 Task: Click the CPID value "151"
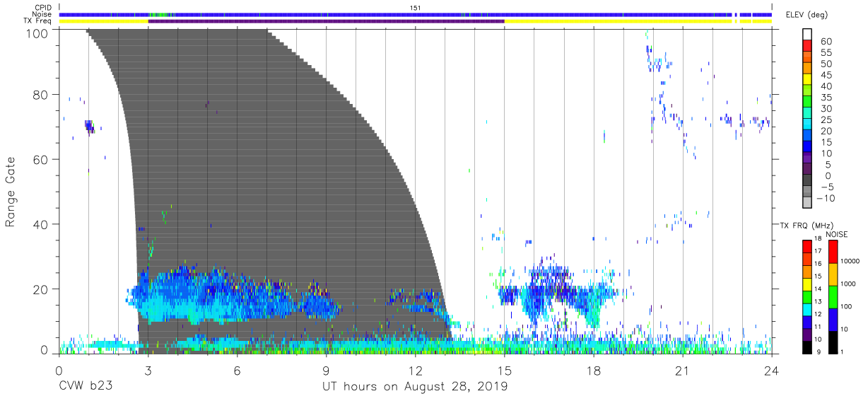[x=416, y=7]
